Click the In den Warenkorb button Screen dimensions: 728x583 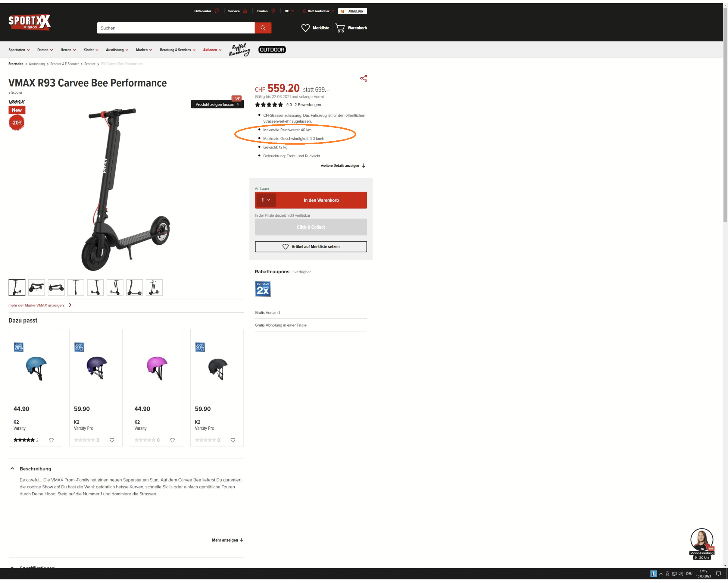pos(321,200)
